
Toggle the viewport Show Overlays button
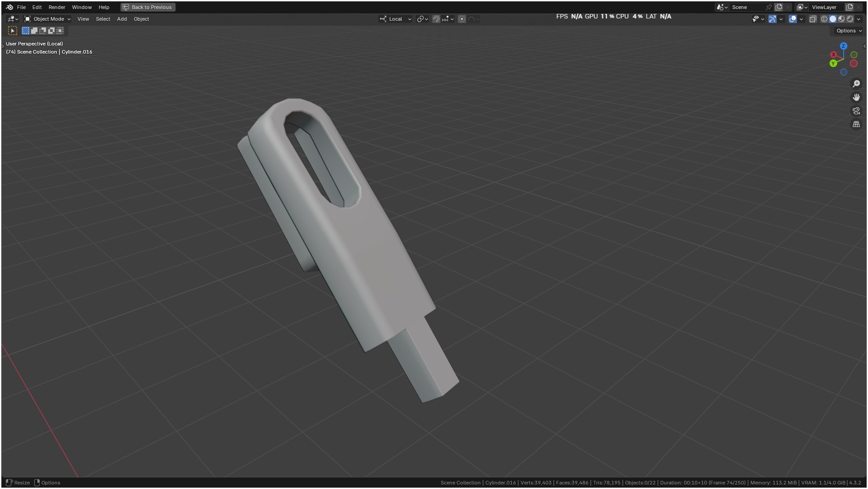tap(793, 19)
